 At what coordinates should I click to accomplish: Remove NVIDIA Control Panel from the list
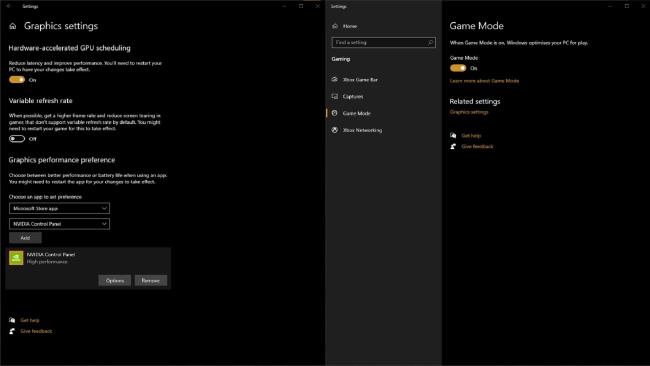click(x=151, y=281)
